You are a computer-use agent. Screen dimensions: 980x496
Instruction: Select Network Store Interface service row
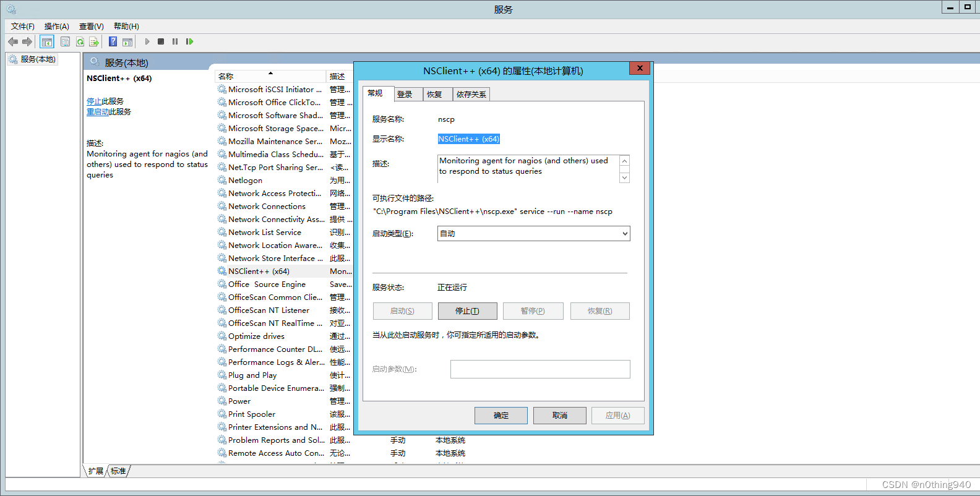(x=284, y=258)
